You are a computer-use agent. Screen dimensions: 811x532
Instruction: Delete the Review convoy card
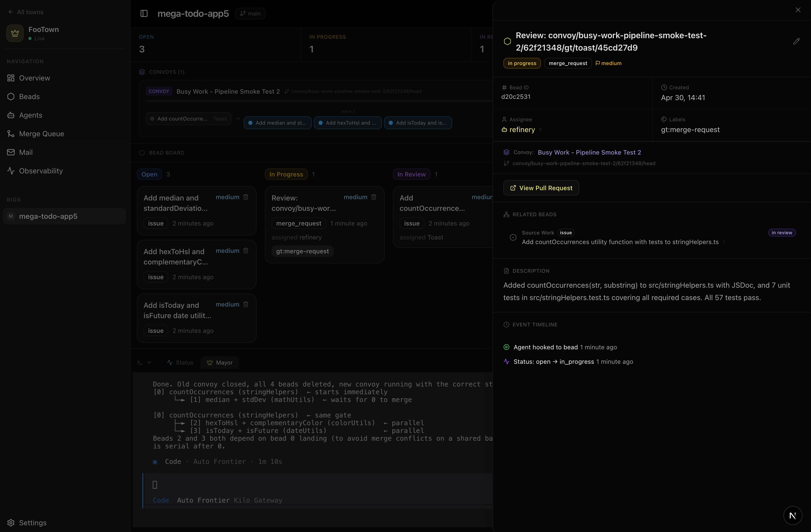click(374, 197)
